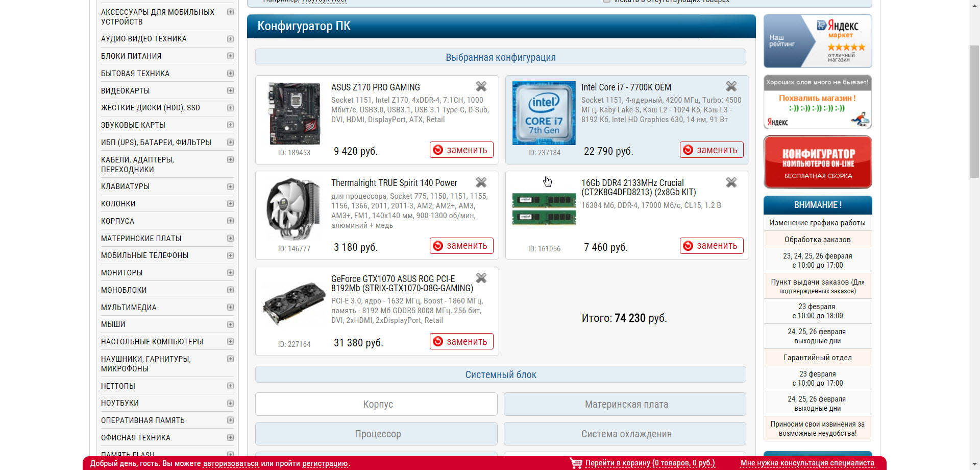Open the Офисная техника category

[136, 438]
